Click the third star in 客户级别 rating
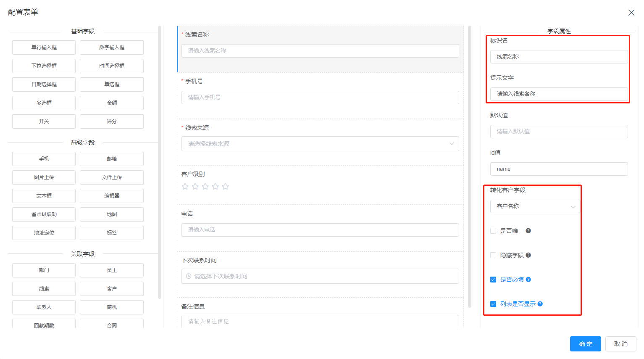The width and height of the screenshot is (644, 359). 205,186
